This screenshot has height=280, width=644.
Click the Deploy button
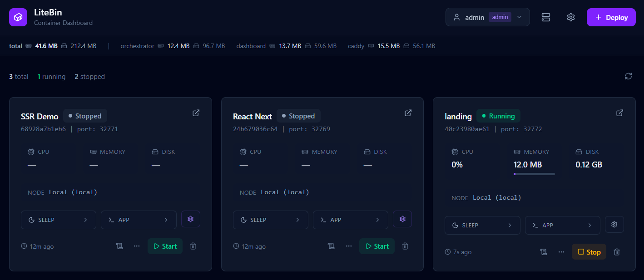point(611,17)
